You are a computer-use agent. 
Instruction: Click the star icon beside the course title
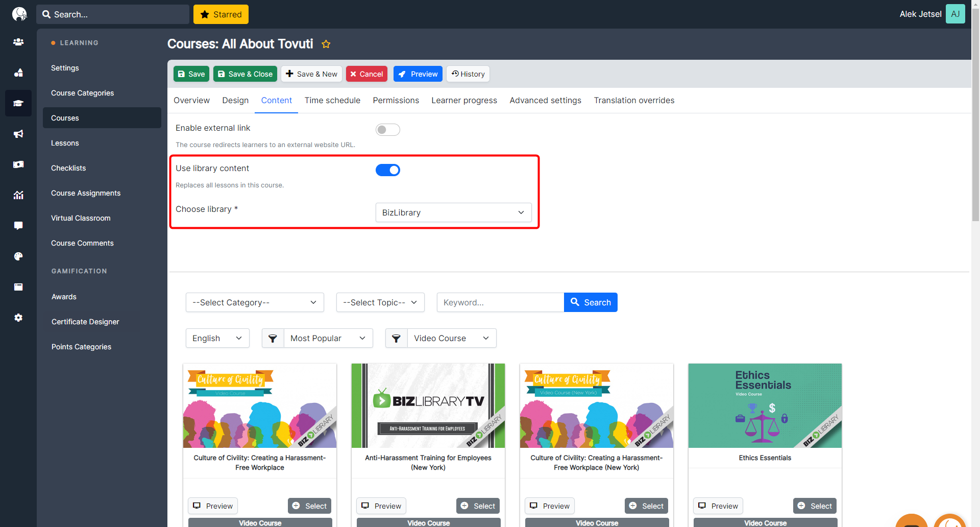coord(326,44)
